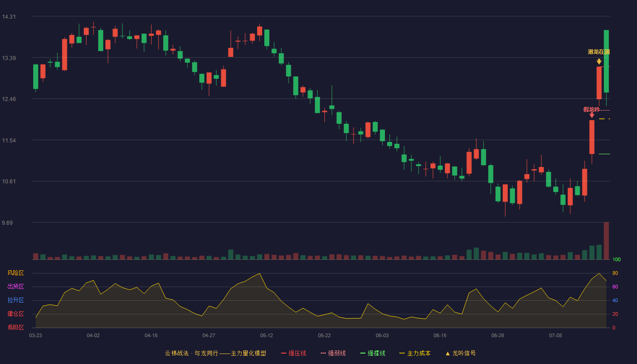
Task: Click the 潜龙在渊 signal label
Action: pos(599,52)
